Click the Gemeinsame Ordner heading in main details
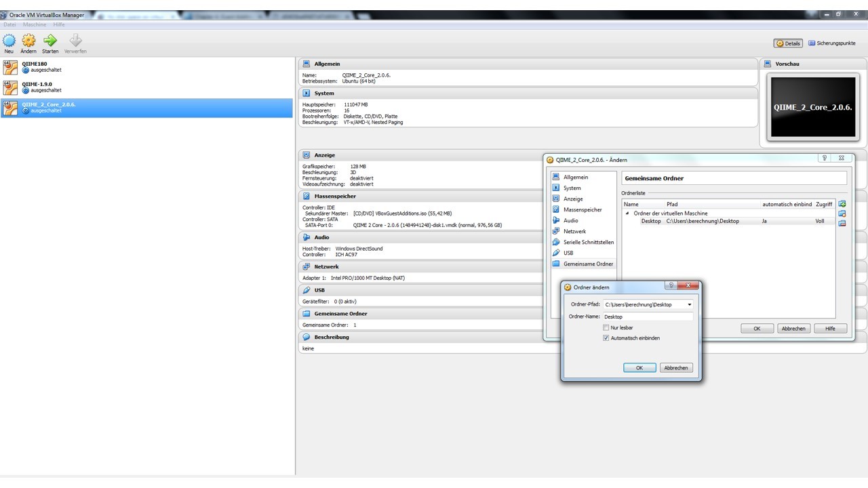868x488 pixels. 340,314
